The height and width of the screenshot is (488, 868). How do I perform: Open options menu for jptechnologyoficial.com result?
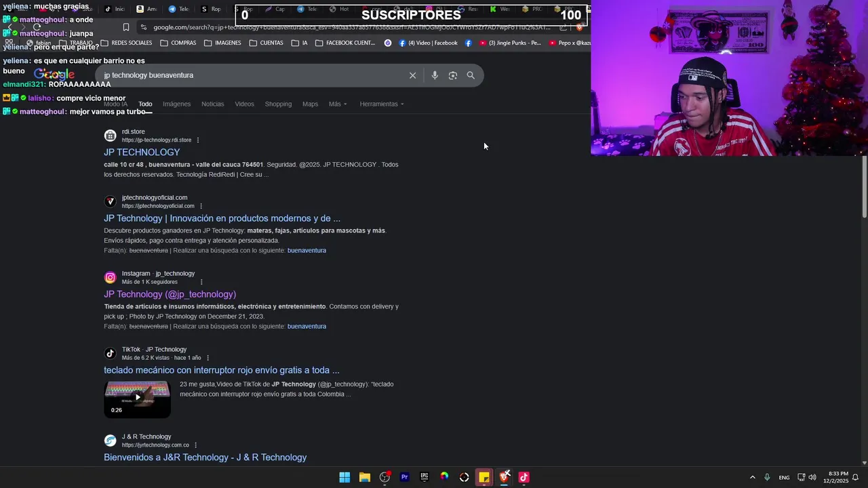pos(201,206)
